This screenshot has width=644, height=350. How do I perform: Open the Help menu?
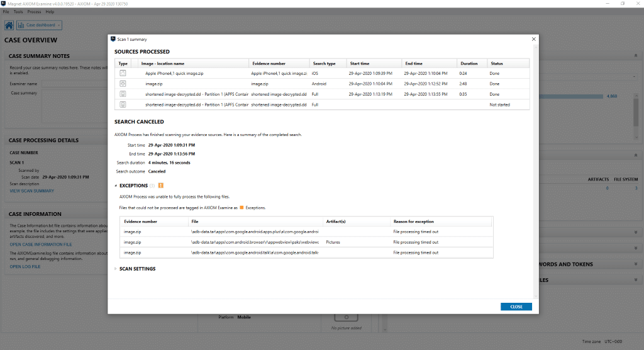pyautogui.click(x=50, y=12)
